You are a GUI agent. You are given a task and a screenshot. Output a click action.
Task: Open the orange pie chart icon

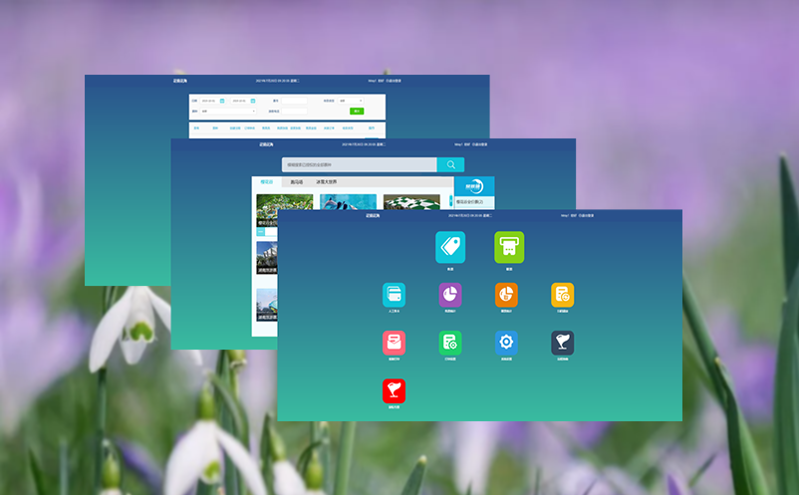[x=506, y=294]
